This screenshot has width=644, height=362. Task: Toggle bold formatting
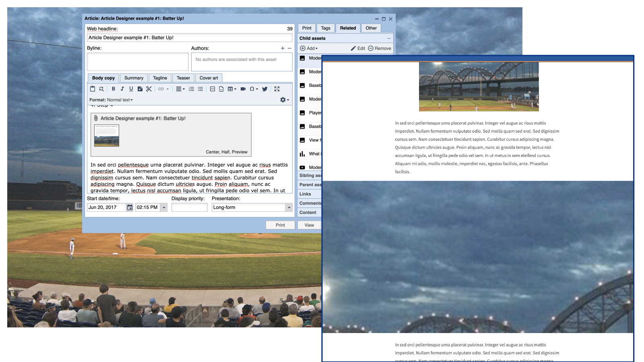(114, 89)
